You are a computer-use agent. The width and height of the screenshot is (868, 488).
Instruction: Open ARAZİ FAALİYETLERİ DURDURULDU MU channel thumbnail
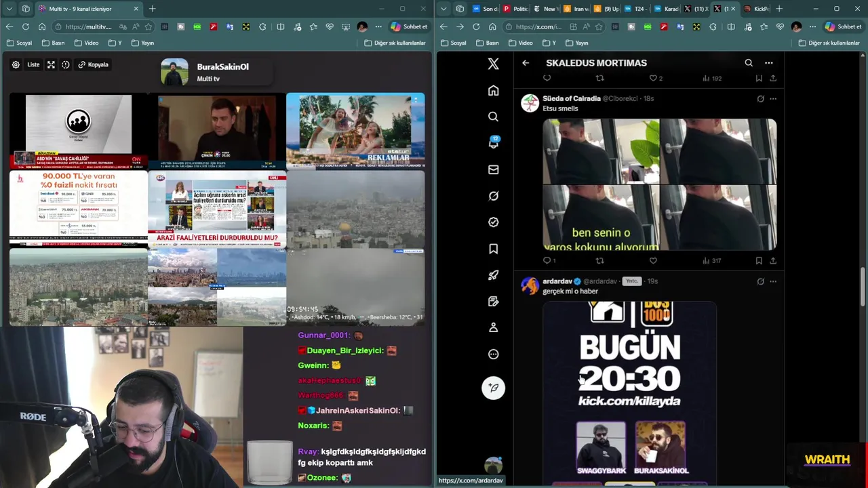click(217, 207)
